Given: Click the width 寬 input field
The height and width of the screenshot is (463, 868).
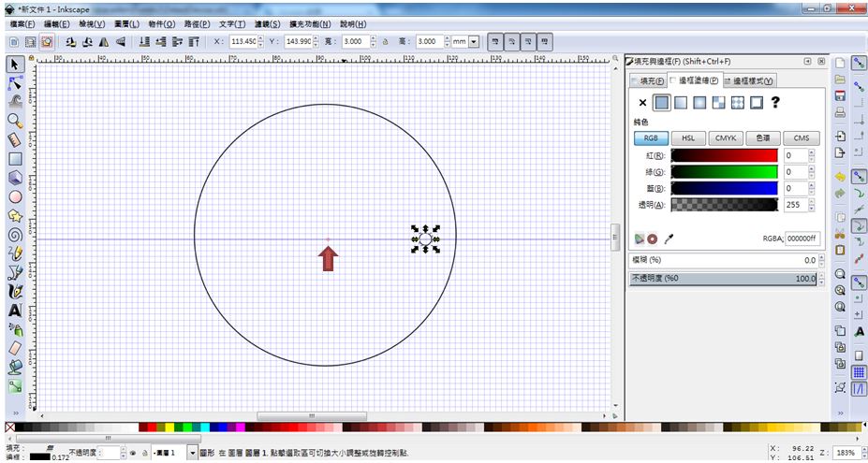Looking at the screenshot, I should click(x=354, y=41).
